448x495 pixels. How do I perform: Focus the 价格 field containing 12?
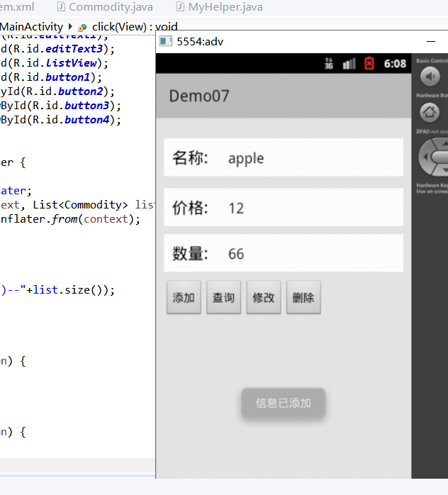coord(284,207)
